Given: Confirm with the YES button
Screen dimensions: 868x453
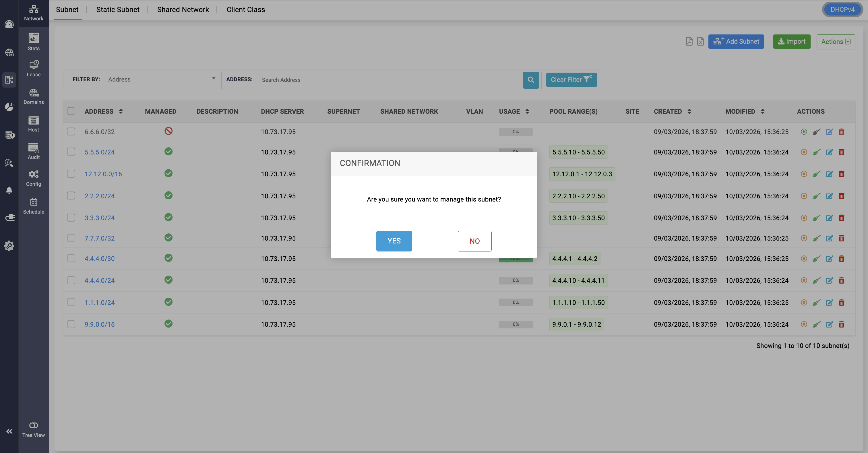Looking at the screenshot, I should (x=394, y=241).
